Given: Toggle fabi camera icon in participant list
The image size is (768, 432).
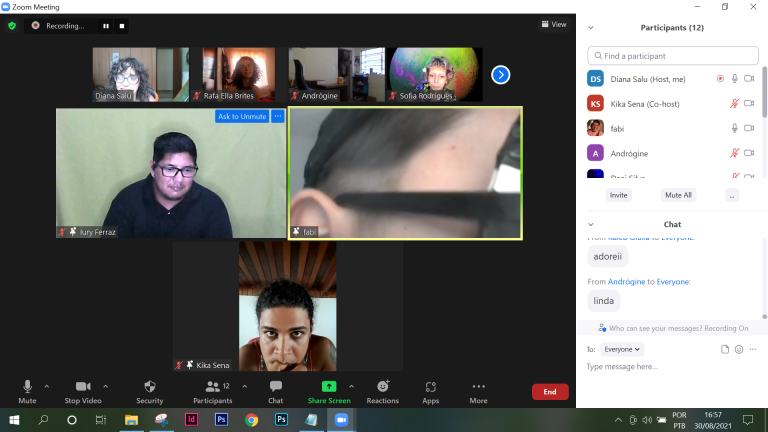Looking at the screenshot, I should (x=749, y=128).
